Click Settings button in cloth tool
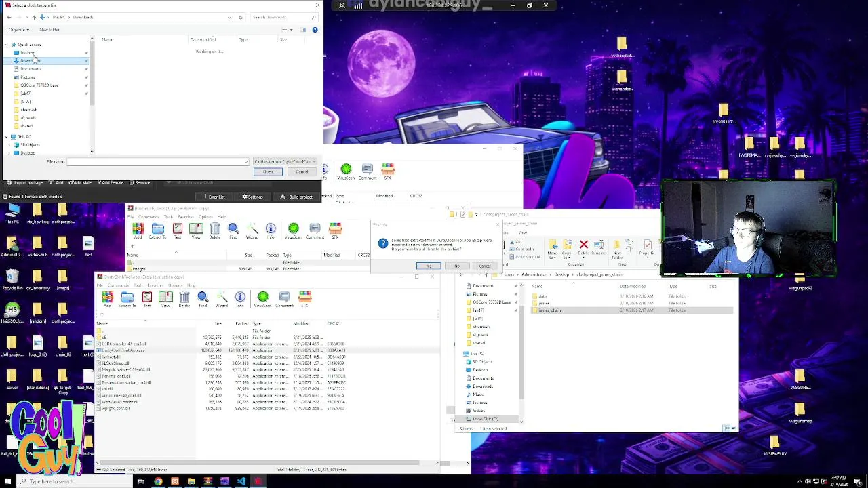The height and width of the screenshot is (488, 868). (252, 197)
